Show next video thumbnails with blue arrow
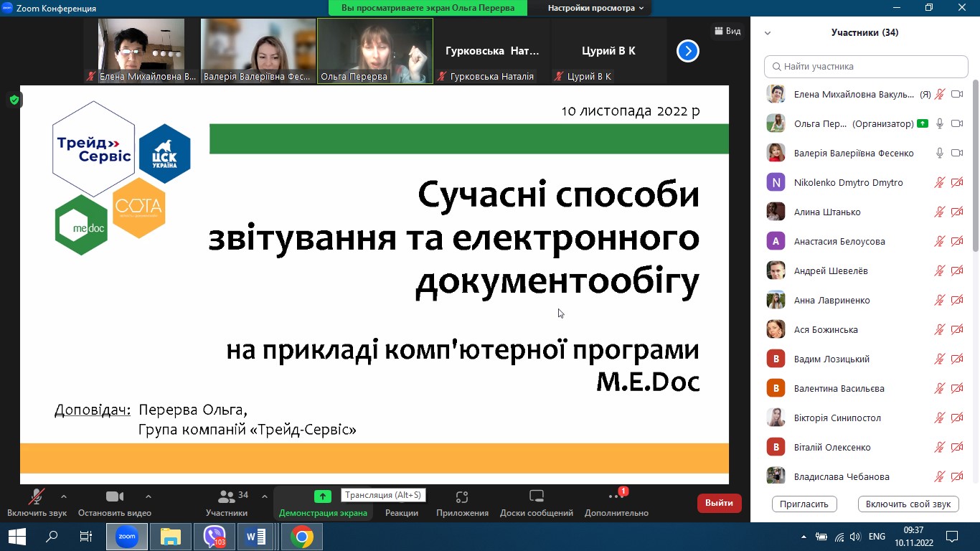Screen dimensions: 980x551 [x=687, y=51]
